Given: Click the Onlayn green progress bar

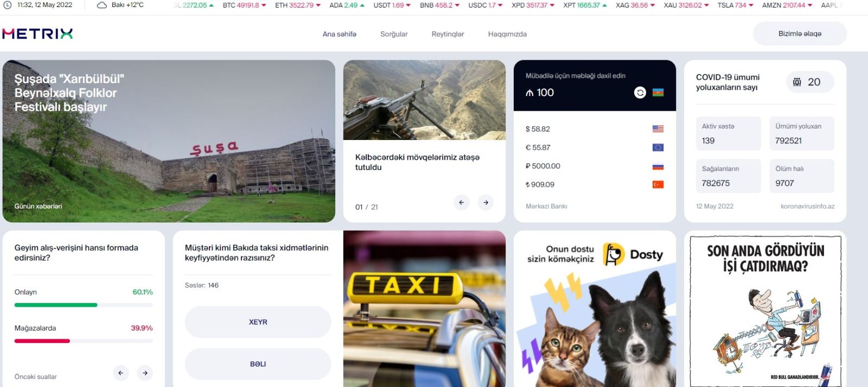Looking at the screenshot, I should (x=56, y=305).
